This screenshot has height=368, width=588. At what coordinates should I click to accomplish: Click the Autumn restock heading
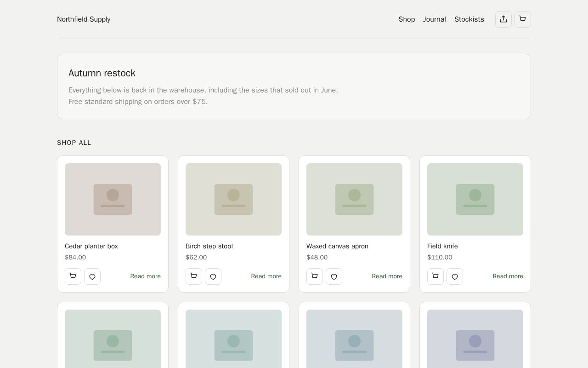(x=102, y=73)
